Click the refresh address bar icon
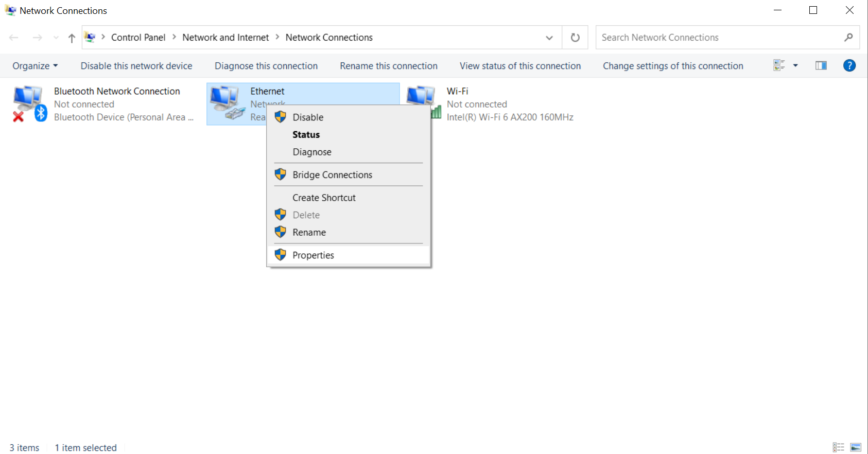Screen dimensions: 868x454 pyautogui.click(x=575, y=38)
